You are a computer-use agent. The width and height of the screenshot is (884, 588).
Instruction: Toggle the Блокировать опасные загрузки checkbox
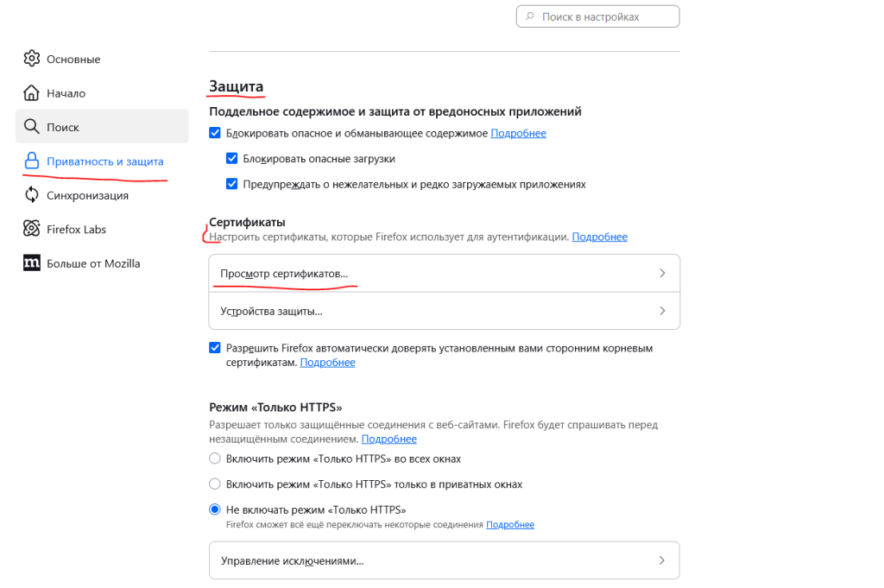coord(231,159)
